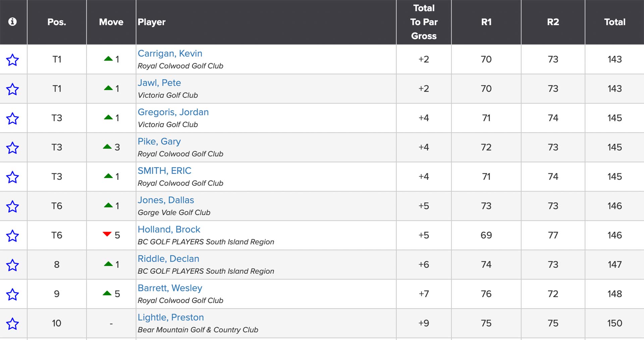This screenshot has height=340, width=644.
Task: Sort by the Pos. column header
Action: tap(57, 22)
